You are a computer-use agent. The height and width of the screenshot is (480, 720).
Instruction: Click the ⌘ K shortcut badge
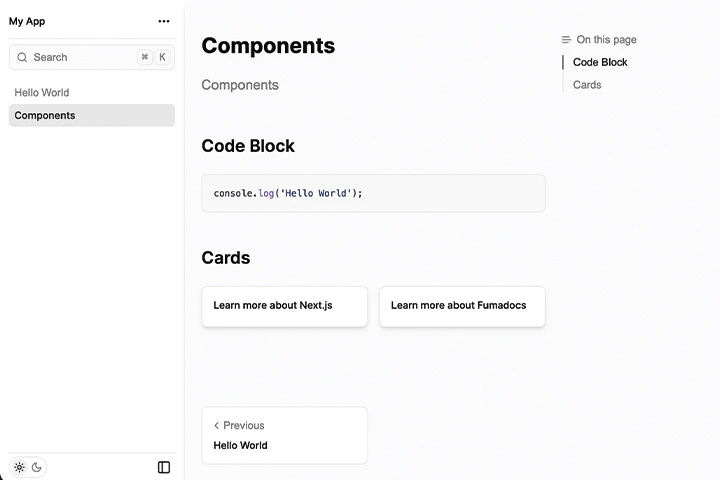pyautogui.click(x=153, y=57)
